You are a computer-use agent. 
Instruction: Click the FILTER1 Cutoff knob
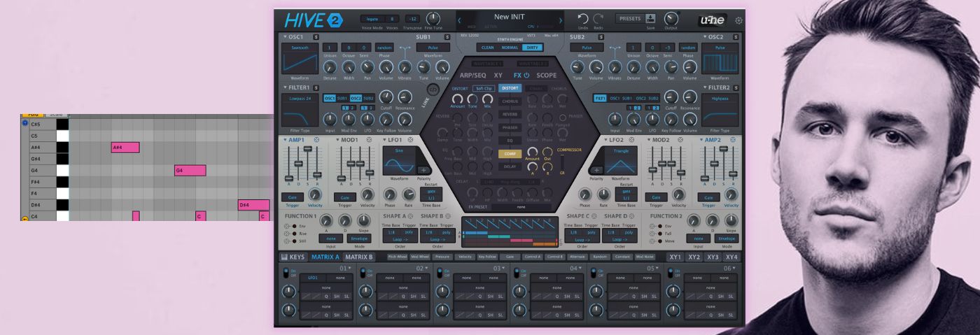386,97
